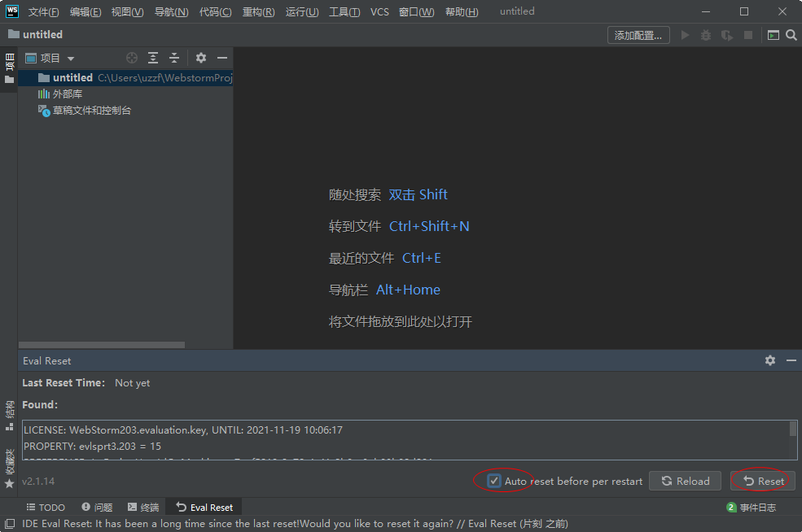
Task: Click the v2.1.14 version label
Action: point(38,481)
